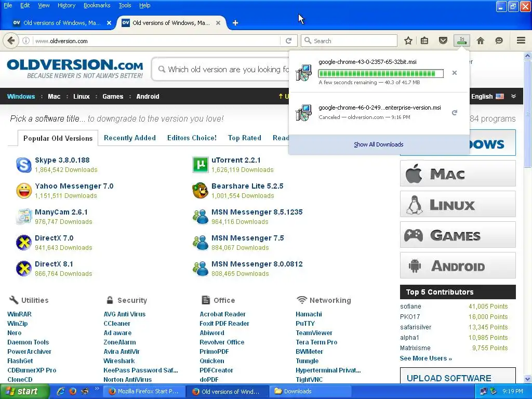
Task: Click Show All Downloads
Action: pyautogui.click(x=379, y=144)
